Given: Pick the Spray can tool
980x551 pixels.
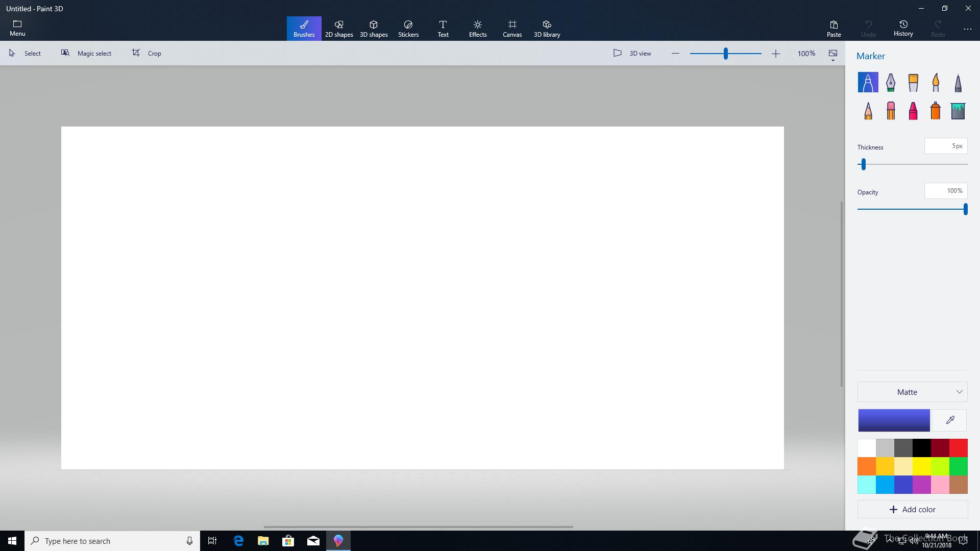Looking at the screenshot, I should (936, 111).
